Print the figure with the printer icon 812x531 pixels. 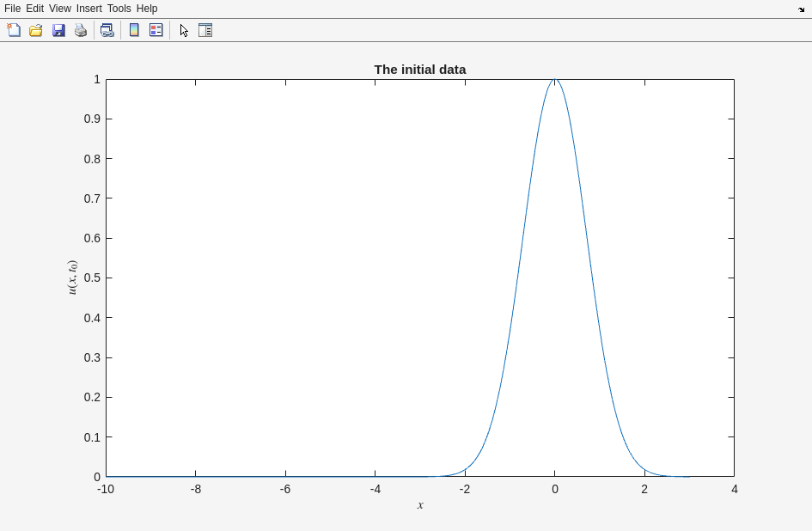tap(81, 30)
